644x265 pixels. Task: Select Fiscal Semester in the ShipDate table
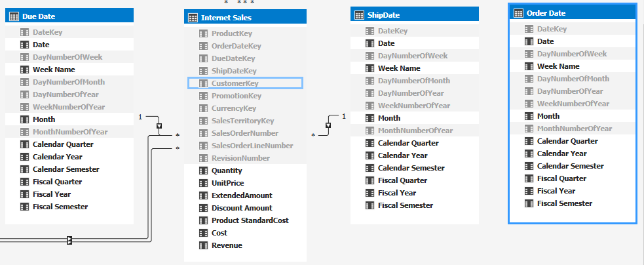click(405, 205)
